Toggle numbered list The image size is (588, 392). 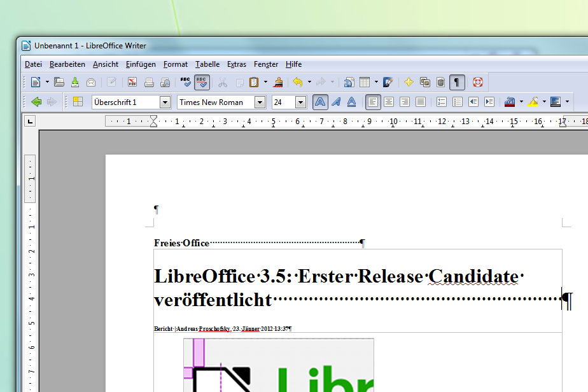pyautogui.click(x=442, y=102)
